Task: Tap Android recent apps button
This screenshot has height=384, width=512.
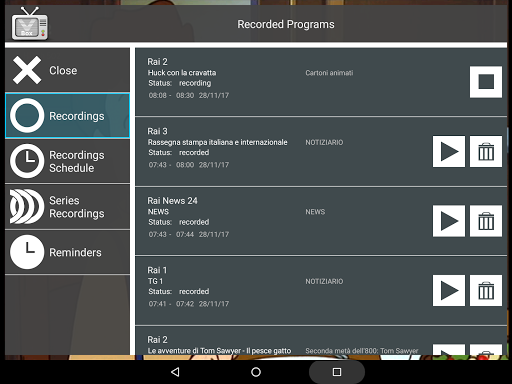Action: (337, 372)
